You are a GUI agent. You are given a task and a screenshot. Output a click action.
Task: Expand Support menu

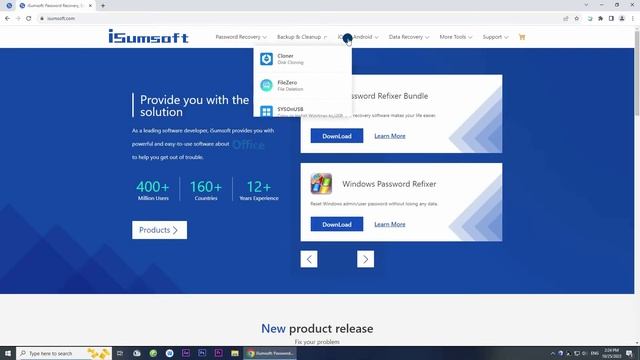pyautogui.click(x=495, y=37)
